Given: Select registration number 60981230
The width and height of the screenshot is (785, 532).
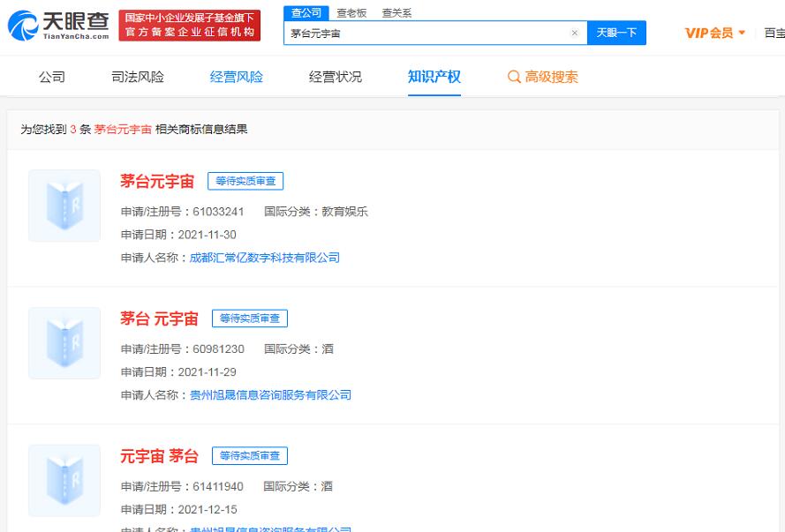Looking at the screenshot, I should (x=218, y=349).
